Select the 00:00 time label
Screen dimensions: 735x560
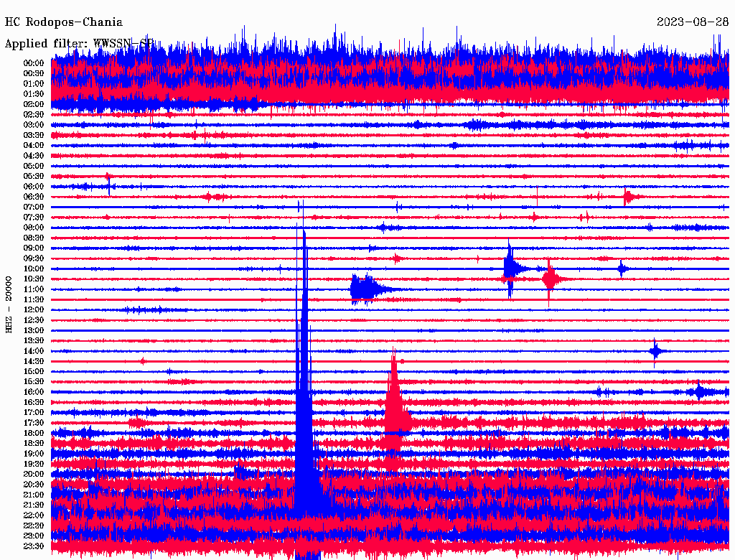tap(34, 63)
